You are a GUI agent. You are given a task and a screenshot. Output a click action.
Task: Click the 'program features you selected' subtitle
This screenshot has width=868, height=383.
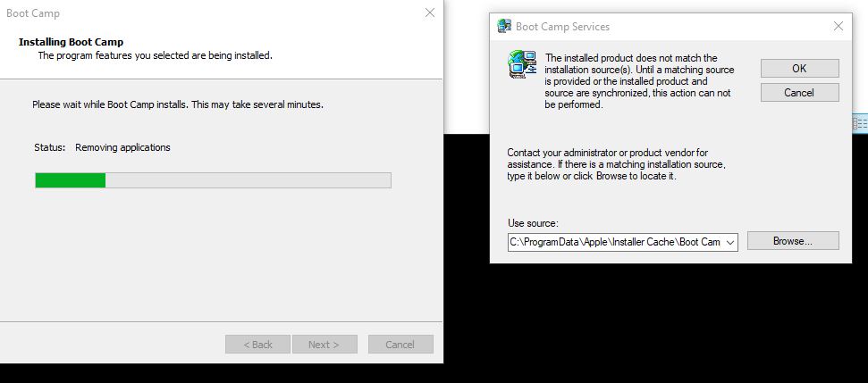click(x=155, y=55)
